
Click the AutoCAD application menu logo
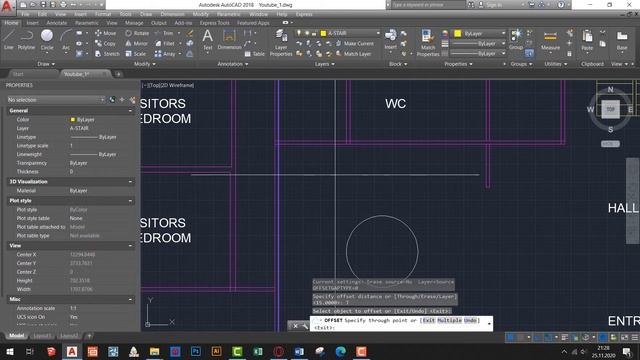pyautogui.click(x=7, y=6)
